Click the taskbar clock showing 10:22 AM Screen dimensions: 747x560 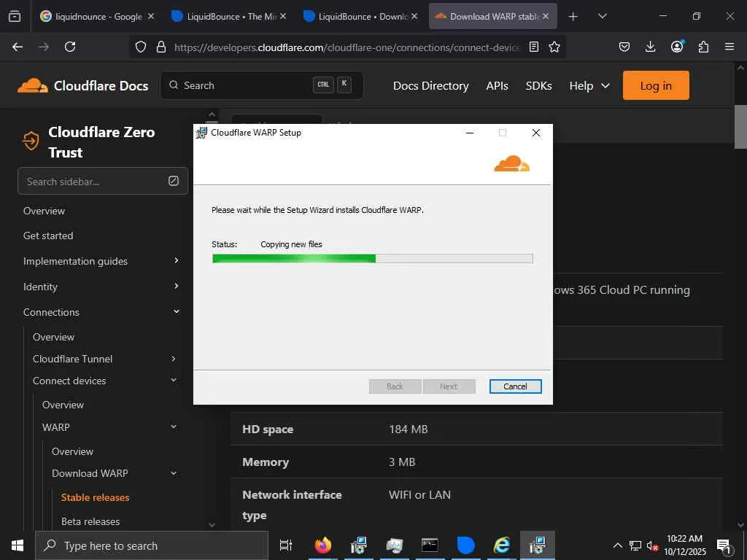tap(684, 545)
